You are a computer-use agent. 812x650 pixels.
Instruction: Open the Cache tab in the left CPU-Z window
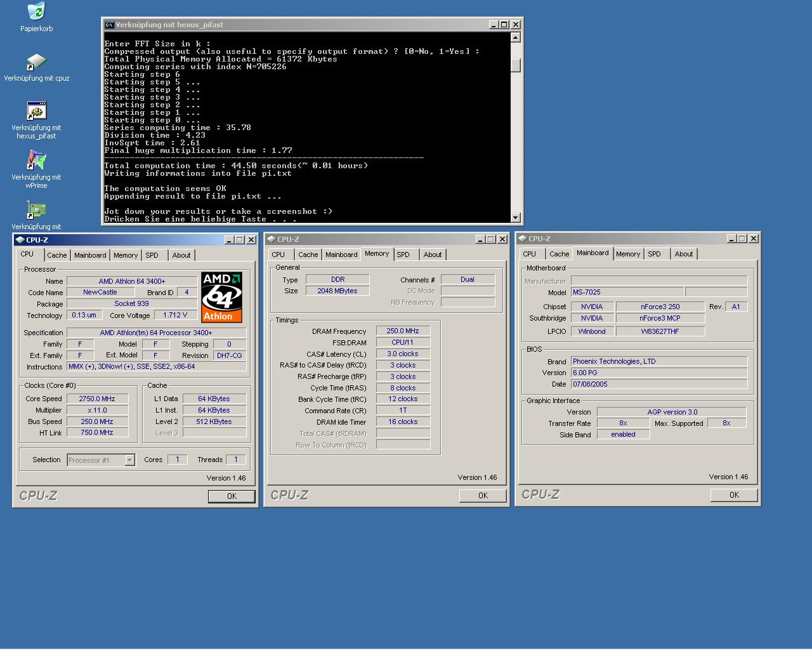point(56,255)
